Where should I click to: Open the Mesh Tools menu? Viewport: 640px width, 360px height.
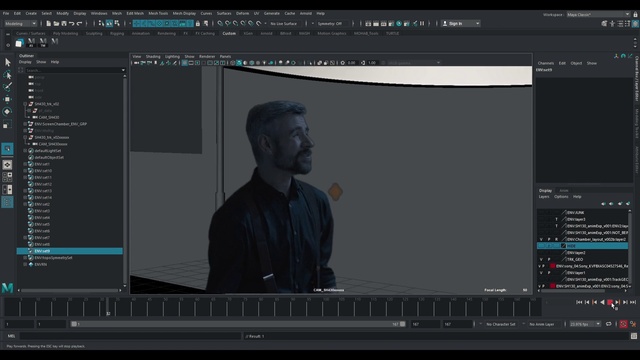coord(158,13)
